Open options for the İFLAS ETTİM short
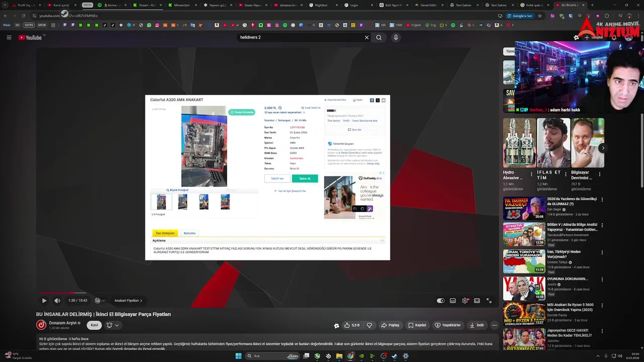Viewport: 644px width, 362px height. point(566,174)
